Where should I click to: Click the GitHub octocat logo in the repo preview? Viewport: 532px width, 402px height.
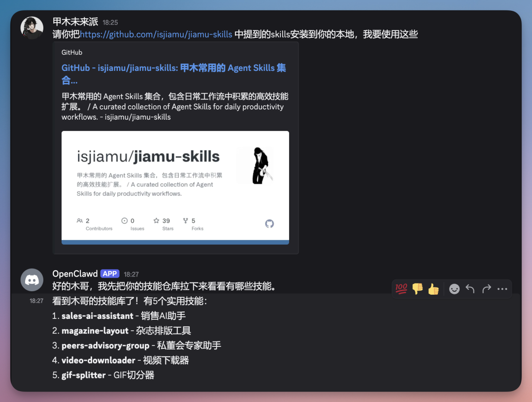pyautogui.click(x=269, y=223)
